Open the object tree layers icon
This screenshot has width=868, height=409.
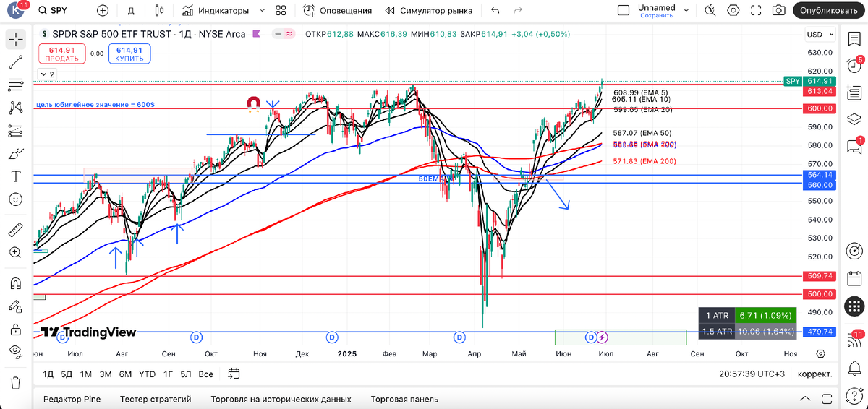point(854,119)
